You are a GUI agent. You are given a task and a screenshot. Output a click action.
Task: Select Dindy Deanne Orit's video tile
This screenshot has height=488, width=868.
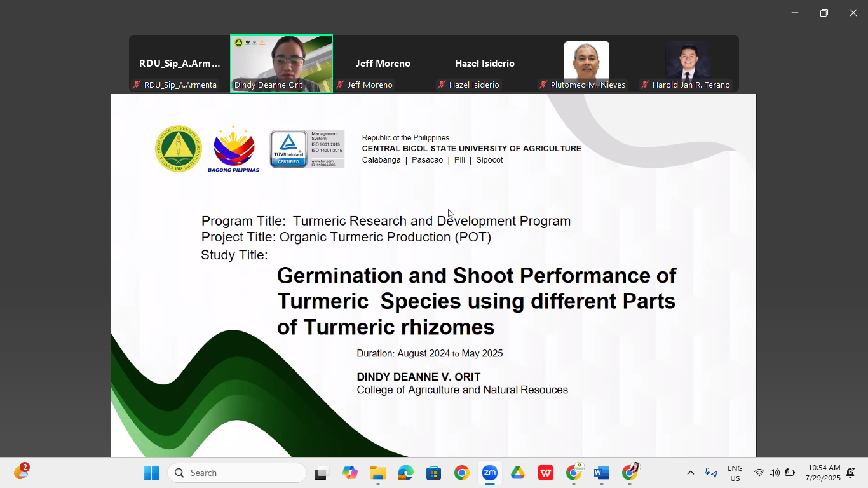281,64
